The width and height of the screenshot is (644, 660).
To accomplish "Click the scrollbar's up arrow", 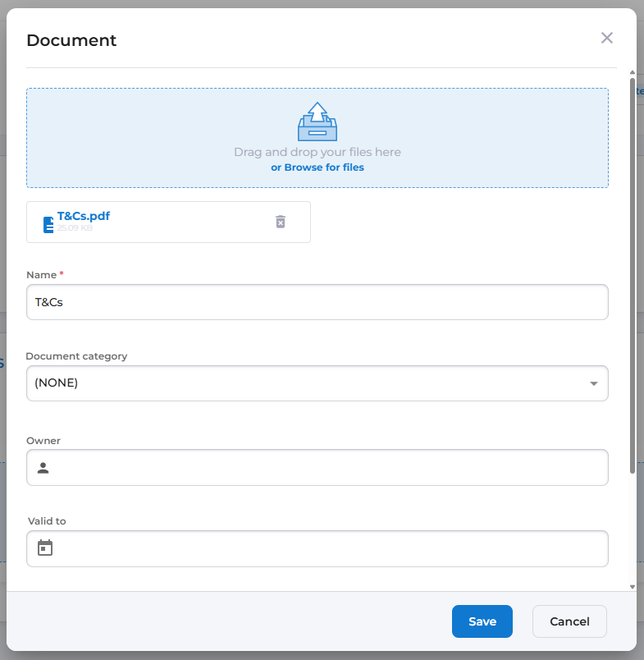I will [x=632, y=72].
